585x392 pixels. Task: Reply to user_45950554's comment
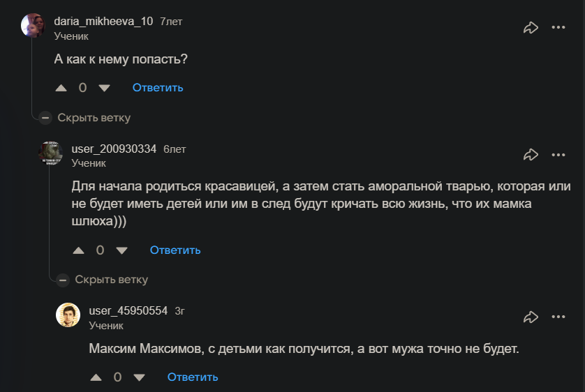click(193, 377)
